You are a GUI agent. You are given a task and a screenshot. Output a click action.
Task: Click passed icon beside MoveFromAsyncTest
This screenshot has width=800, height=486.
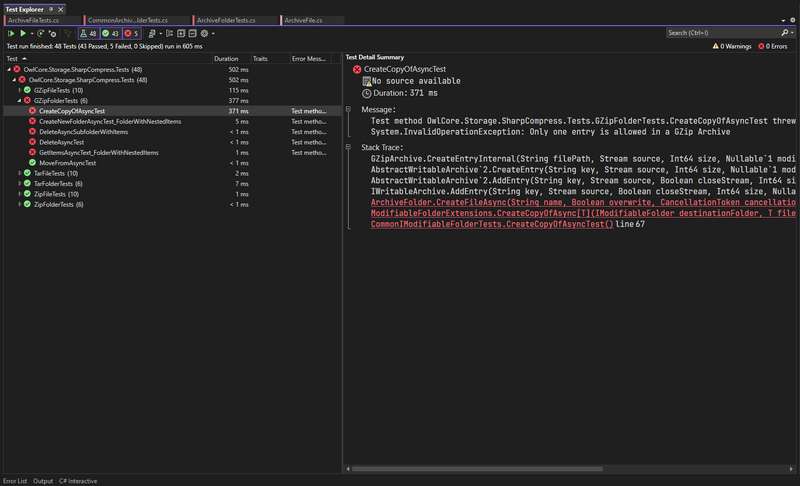(x=32, y=163)
